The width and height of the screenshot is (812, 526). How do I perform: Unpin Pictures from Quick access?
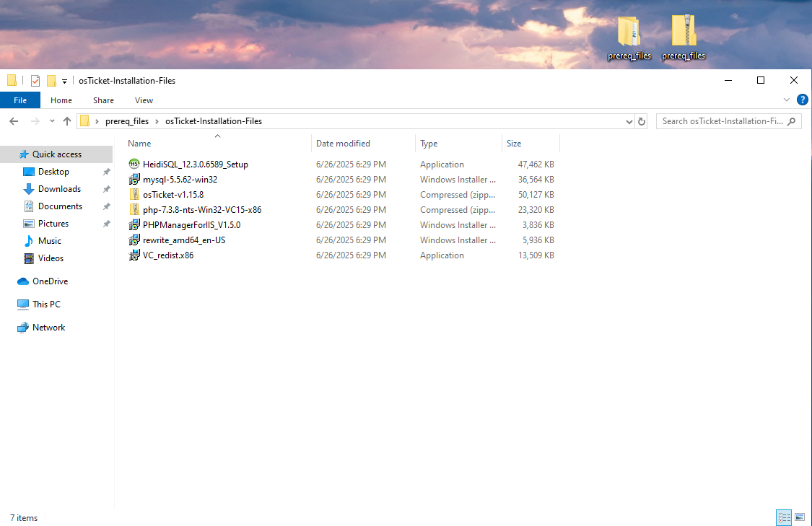point(106,224)
